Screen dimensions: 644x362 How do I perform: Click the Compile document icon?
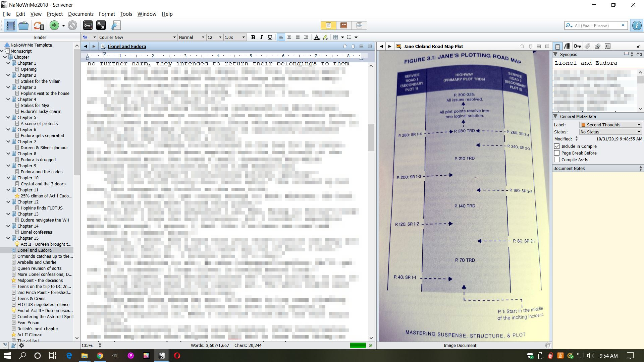(x=116, y=25)
